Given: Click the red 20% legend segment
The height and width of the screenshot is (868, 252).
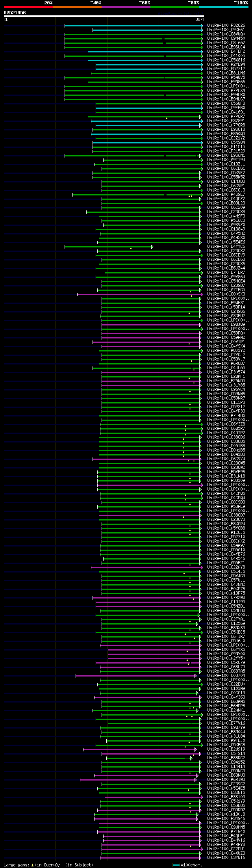Looking at the screenshot, I should coord(28,7).
